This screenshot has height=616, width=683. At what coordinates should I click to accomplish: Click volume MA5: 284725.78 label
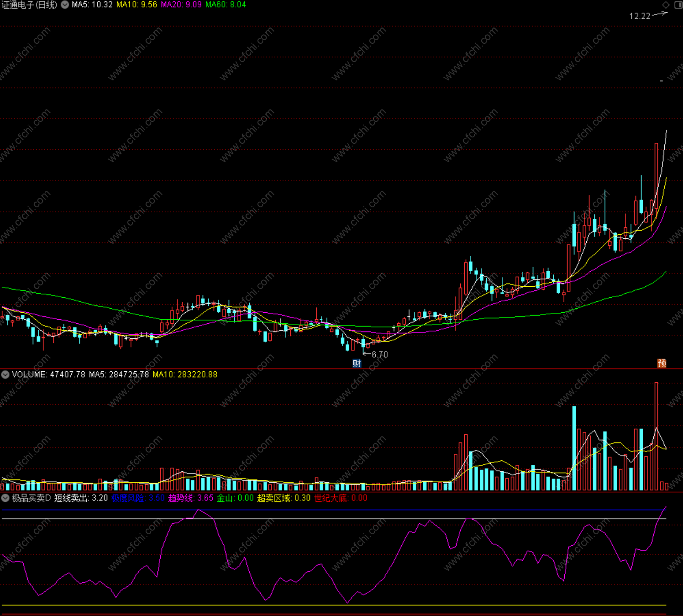(119, 374)
